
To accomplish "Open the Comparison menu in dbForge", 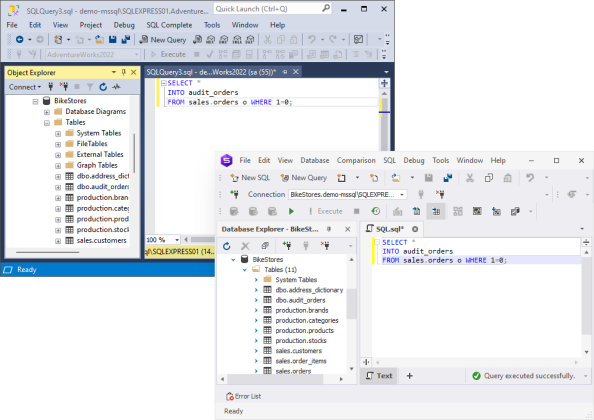I will (356, 161).
